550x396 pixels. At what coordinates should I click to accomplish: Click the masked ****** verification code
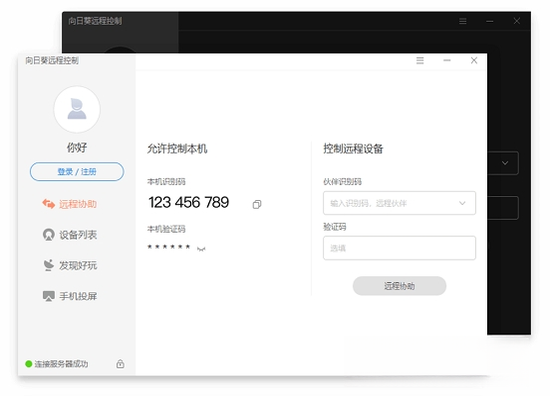[x=169, y=247]
